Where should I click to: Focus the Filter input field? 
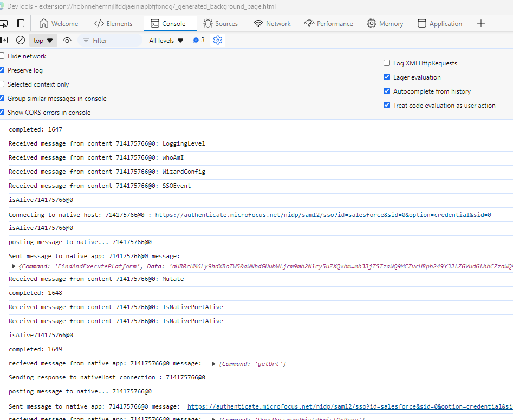[110, 41]
